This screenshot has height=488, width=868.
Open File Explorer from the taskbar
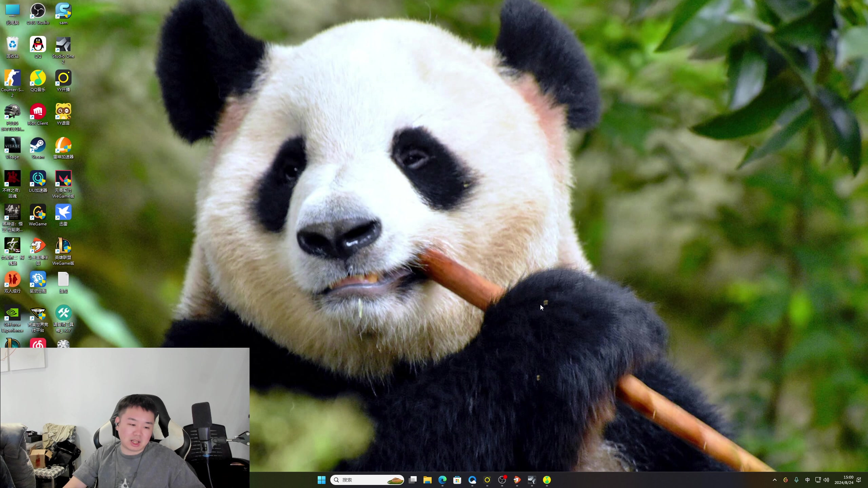coord(428,480)
